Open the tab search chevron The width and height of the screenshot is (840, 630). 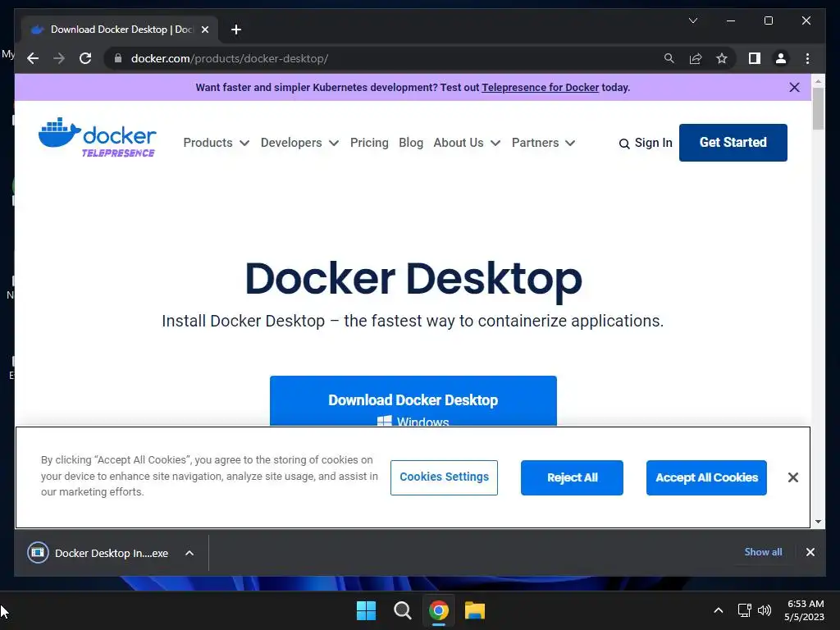coord(692,21)
